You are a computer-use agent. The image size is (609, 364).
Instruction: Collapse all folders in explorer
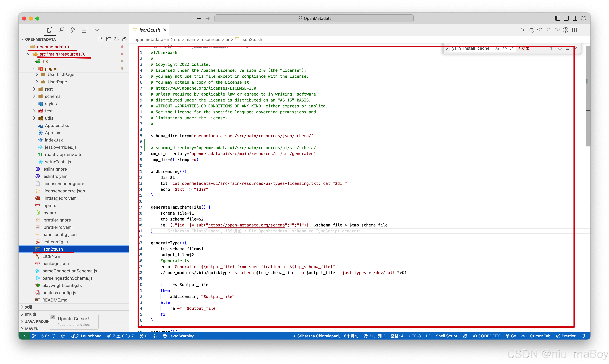click(x=124, y=39)
